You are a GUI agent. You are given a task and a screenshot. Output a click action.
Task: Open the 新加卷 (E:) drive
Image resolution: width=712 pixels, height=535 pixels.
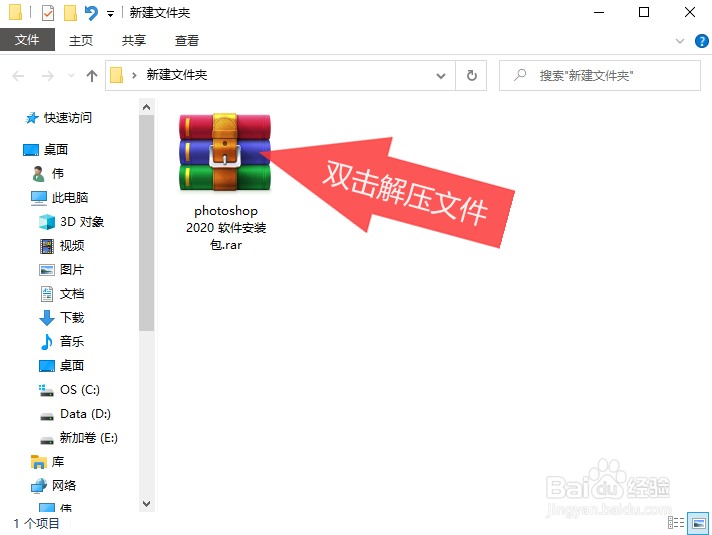pyautogui.click(x=89, y=438)
